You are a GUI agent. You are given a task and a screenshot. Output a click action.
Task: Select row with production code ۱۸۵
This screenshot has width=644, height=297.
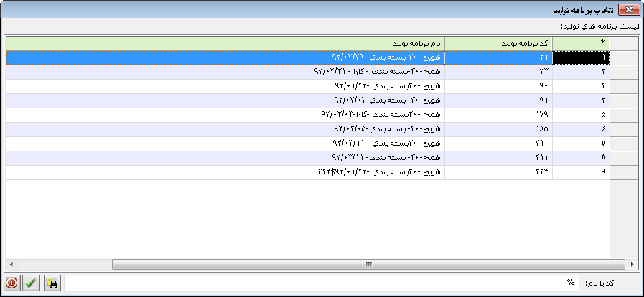tap(498, 129)
